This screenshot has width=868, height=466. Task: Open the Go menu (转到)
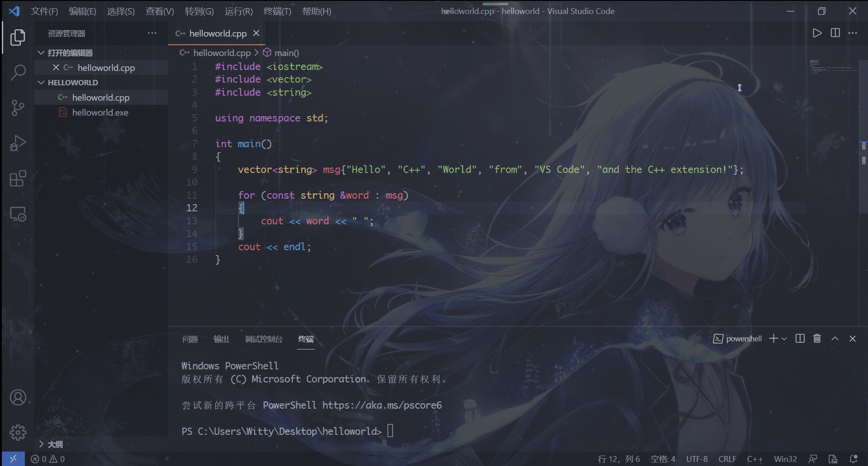(x=199, y=11)
